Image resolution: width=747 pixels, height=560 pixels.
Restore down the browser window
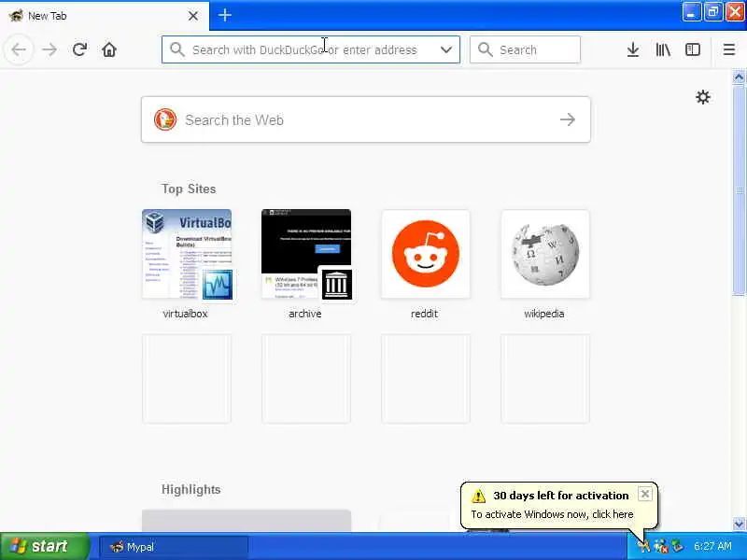pyautogui.click(x=712, y=12)
